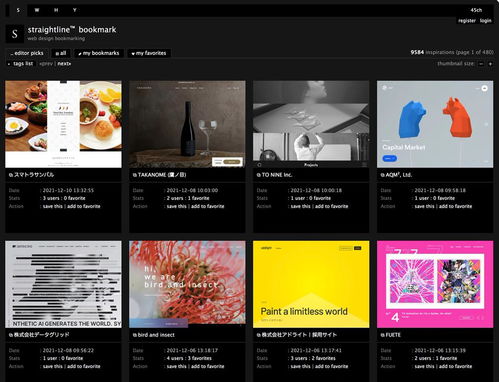Viewport: 499px width, 382px height.
Task: Click the AQM², Ltd. title link
Action: coord(399,175)
